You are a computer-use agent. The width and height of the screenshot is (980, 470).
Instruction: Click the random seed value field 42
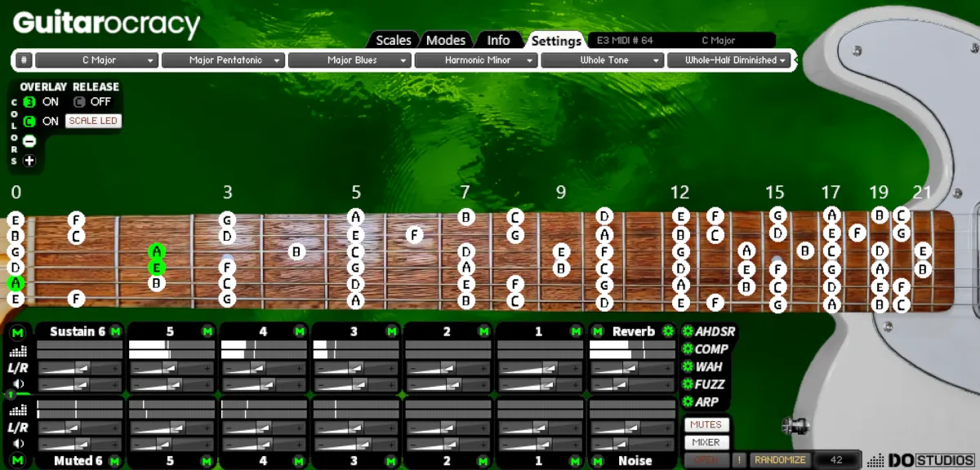[837, 460]
